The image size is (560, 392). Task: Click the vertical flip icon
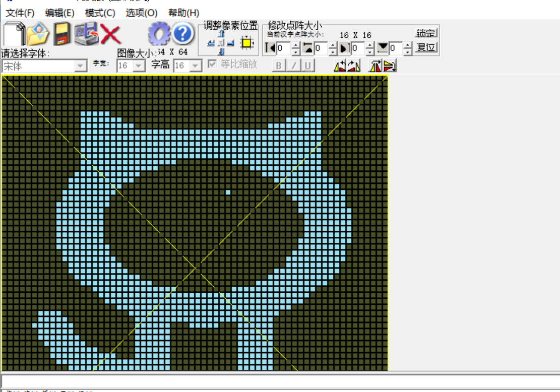click(x=390, y=66)
